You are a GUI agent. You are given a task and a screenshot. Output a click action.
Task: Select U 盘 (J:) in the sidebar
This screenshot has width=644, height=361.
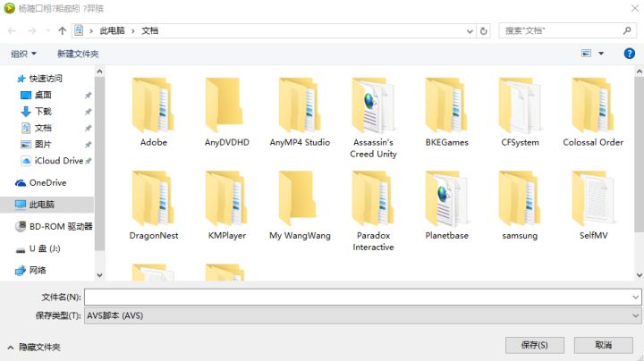(38, 248)
